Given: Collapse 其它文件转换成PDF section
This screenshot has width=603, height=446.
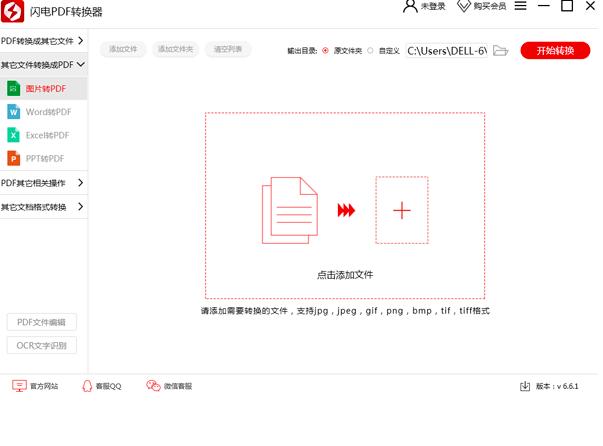Looking at the screenshot, I should tap(44, 65).
